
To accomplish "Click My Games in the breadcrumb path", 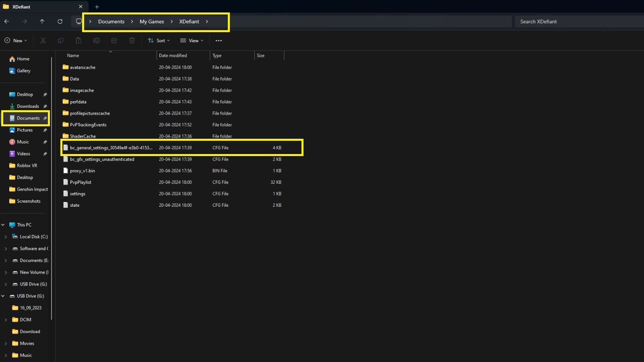I will [152, 22].
